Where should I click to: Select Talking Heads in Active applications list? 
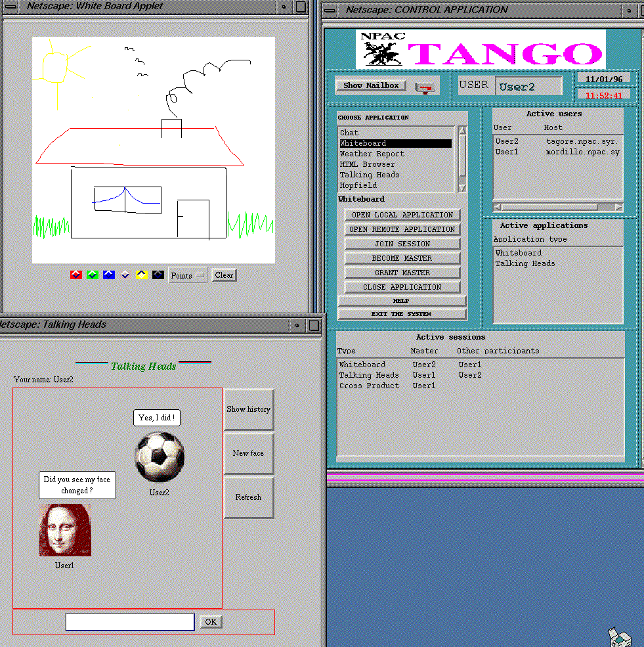pos(557,263)
